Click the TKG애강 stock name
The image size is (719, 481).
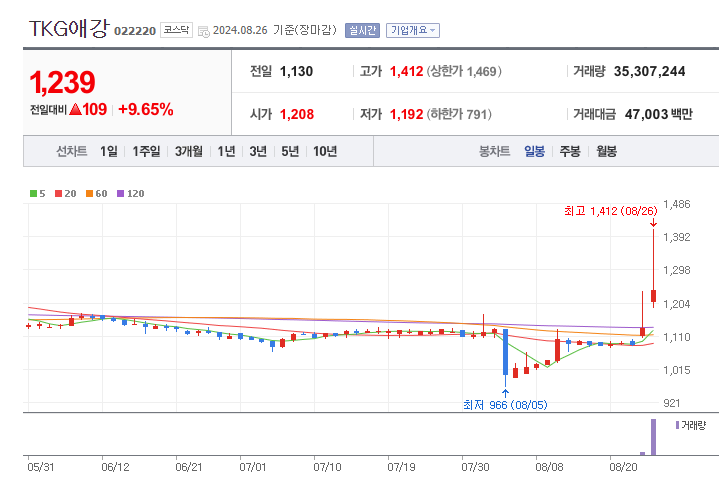click(x=69, y=28)
